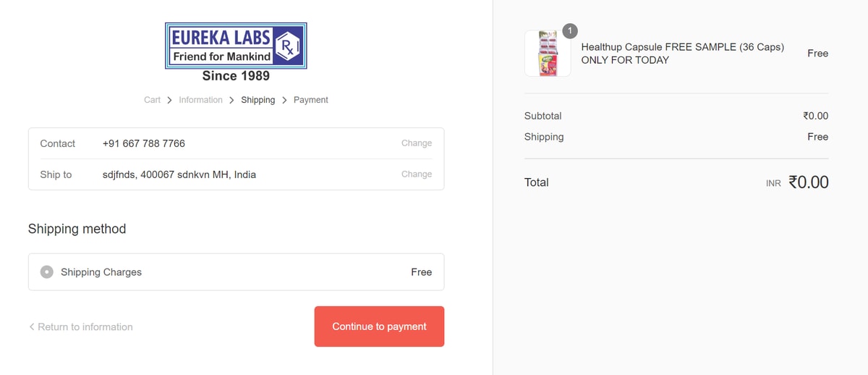The height and width of the screenshot is (375, 868).
Task: Change the contact phone number
Action: pos(416,143)
